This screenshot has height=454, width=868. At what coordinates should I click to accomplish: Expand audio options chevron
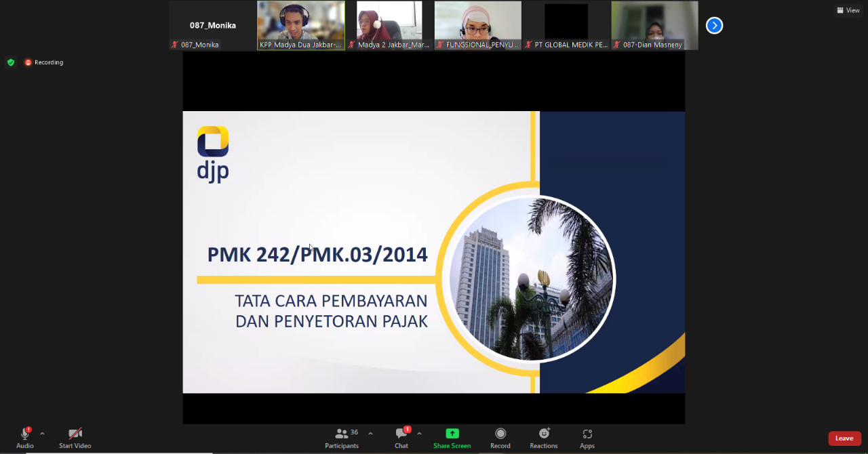click(42, 434)
